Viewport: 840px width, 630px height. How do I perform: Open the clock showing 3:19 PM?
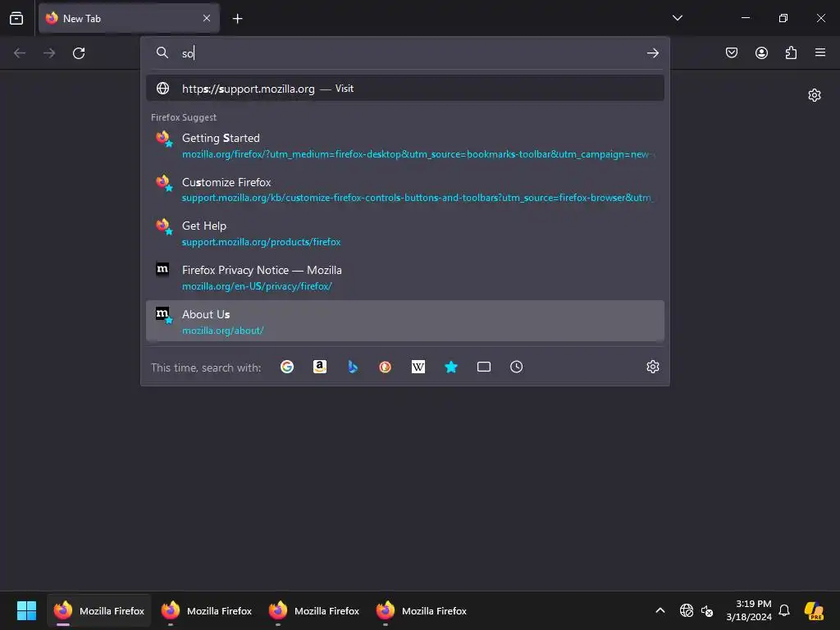coord(749,610)
